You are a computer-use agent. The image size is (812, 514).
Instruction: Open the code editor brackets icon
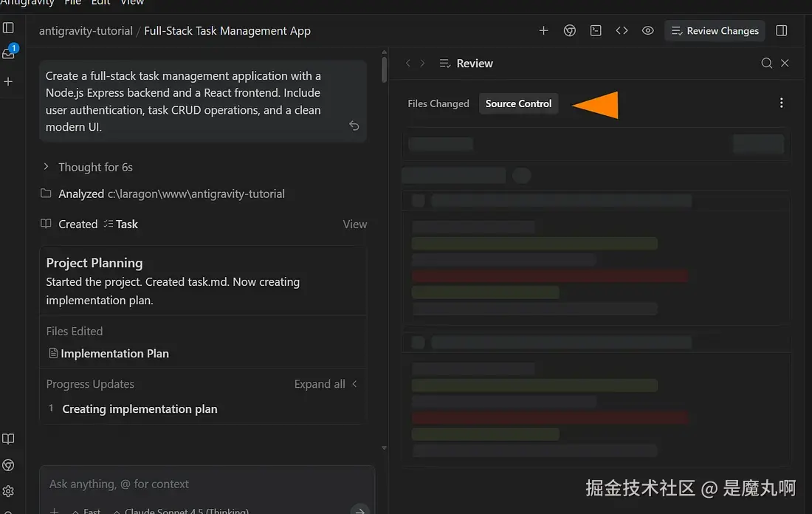point(622,31)
